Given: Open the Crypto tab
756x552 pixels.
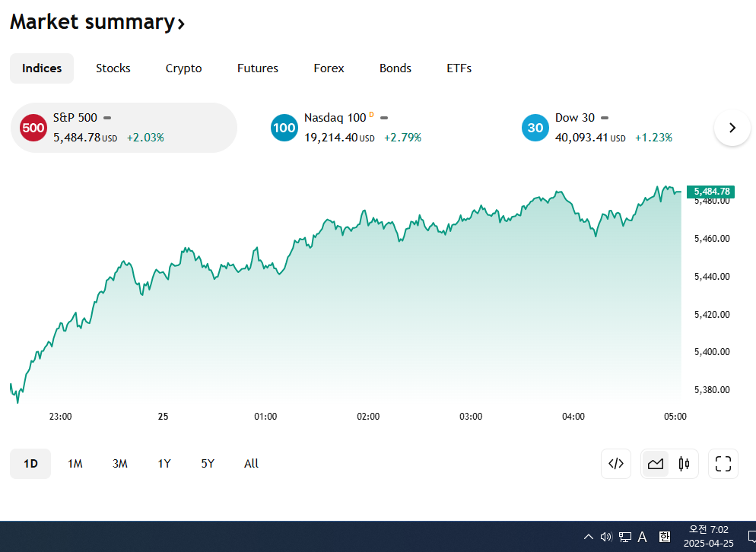Looking at the screenshot, I should click(x=184, y=68).
